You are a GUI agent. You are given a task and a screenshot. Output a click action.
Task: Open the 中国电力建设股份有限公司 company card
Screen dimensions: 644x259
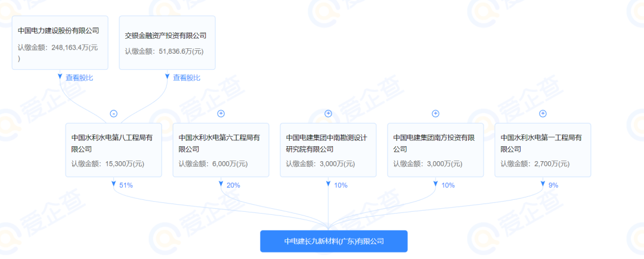[60, 42]
